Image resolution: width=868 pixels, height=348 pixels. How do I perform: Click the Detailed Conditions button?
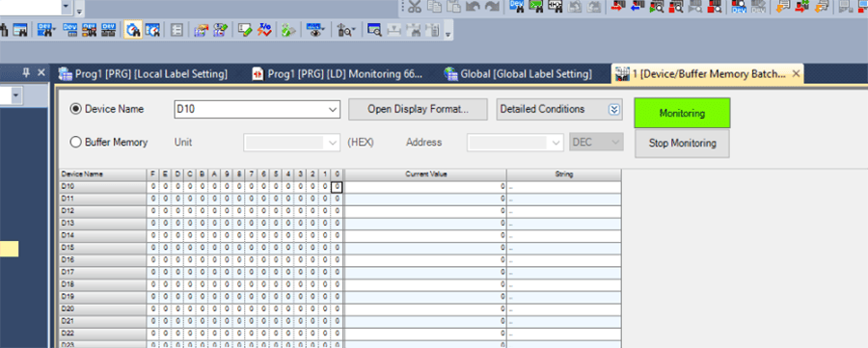[559, 109]
